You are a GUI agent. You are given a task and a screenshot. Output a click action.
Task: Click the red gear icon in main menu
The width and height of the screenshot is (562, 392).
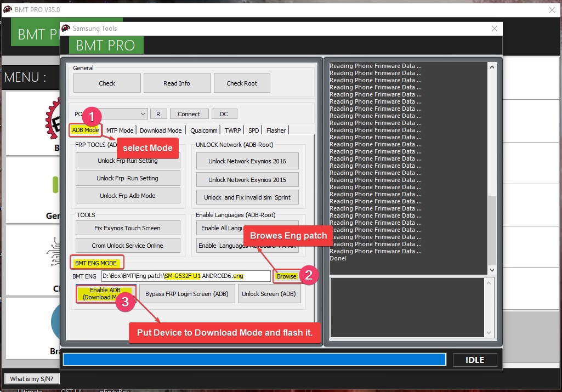click(53, 120)
